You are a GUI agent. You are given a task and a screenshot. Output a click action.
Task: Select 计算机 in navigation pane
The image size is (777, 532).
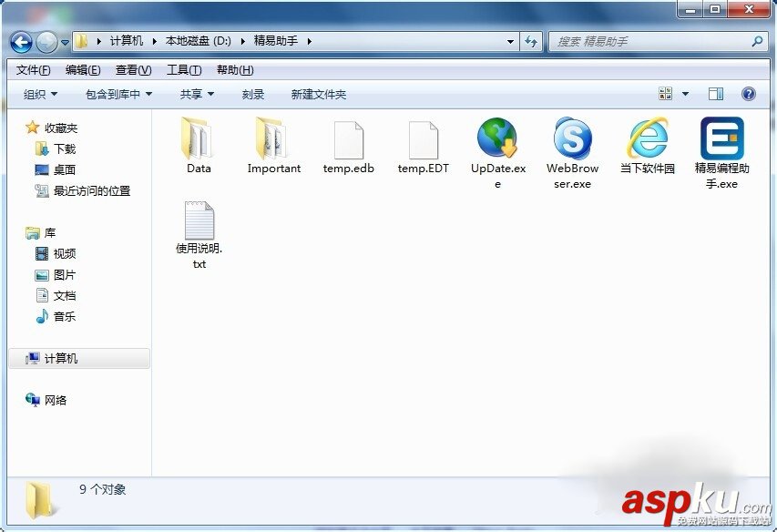tap(79, 359)
